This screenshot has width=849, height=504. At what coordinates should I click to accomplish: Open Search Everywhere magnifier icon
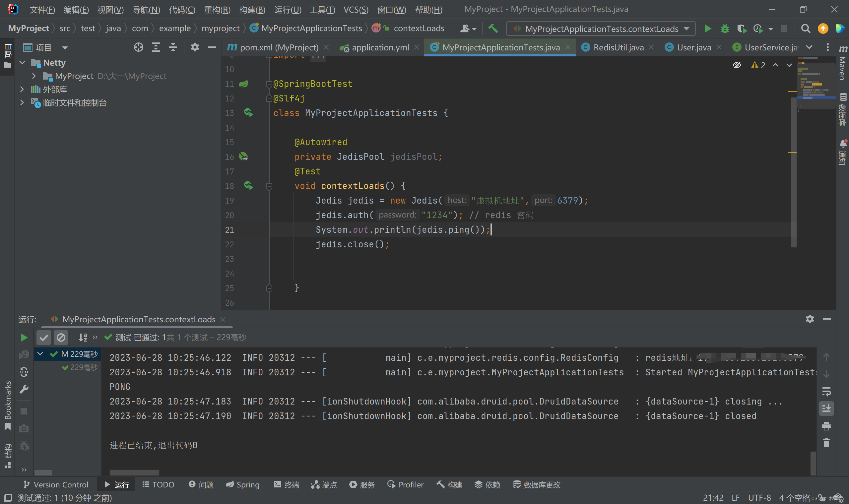805,29
